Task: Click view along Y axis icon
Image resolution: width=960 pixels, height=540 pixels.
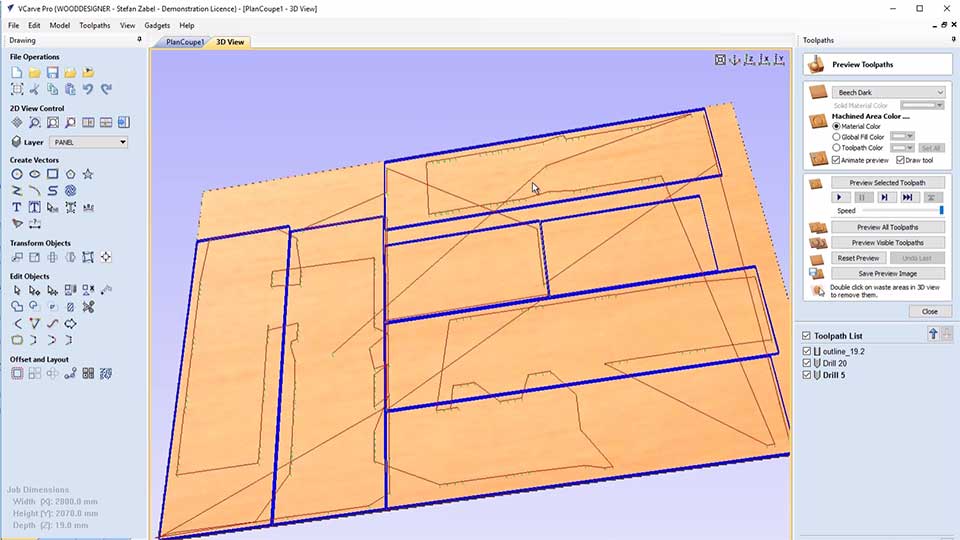Action: click(779, 59)
